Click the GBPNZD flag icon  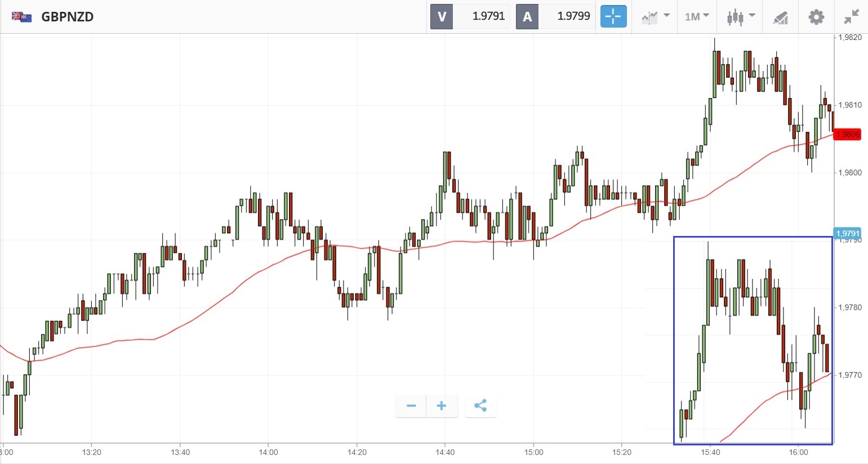(x=21, y=17)
